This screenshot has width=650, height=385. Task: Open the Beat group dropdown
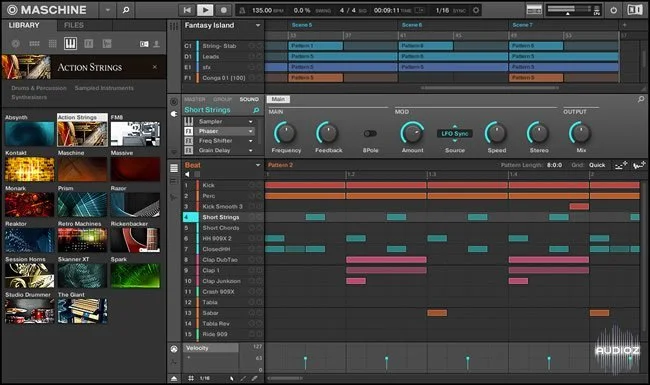(x=258, y=165)
